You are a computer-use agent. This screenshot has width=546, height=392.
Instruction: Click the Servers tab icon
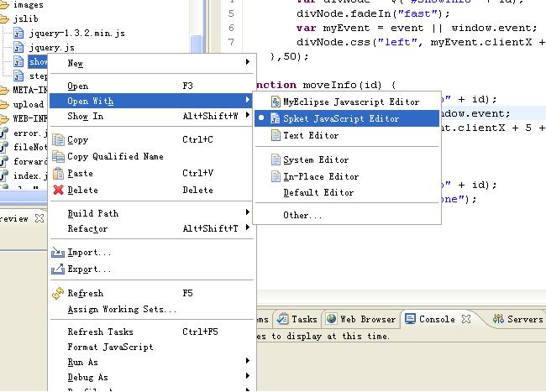click(498, 319)
